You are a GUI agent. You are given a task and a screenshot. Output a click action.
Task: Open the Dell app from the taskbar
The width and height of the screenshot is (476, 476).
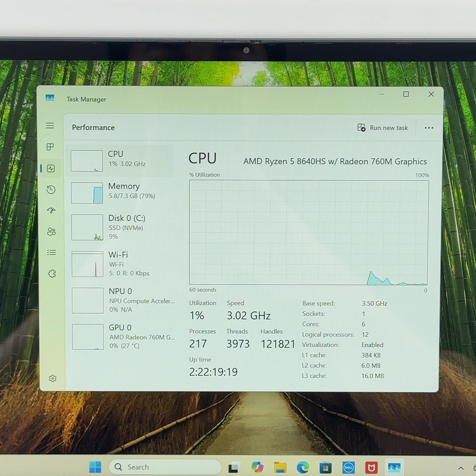click(x=349, y=468)
